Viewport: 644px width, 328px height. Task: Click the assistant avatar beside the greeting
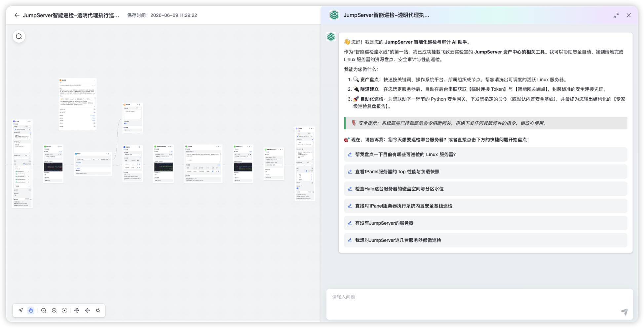(331, 37)
